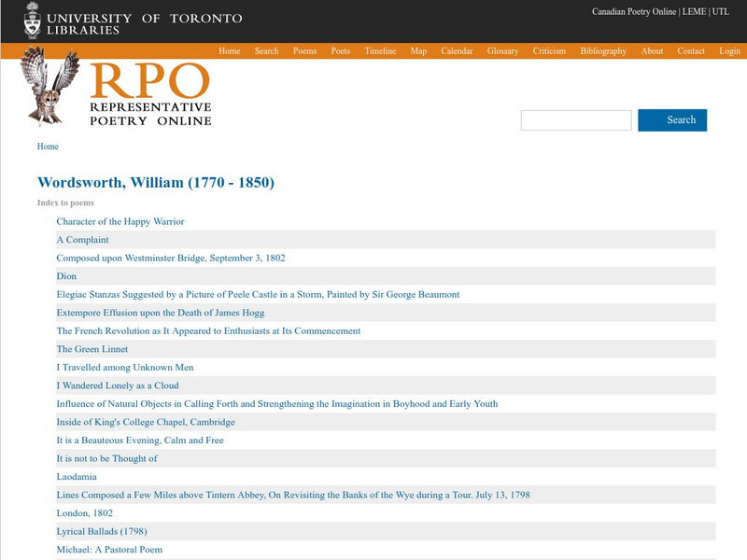Open the Map page

click(418, 51)
